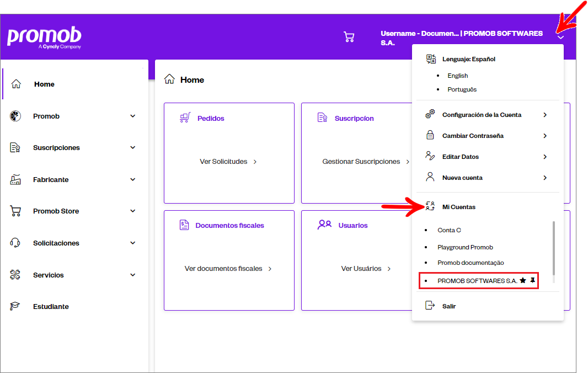The height and width of the screenshot is (373, 588).
Task: Click the Estudiante graduation cap icon
Action: [x=15, y=306]
